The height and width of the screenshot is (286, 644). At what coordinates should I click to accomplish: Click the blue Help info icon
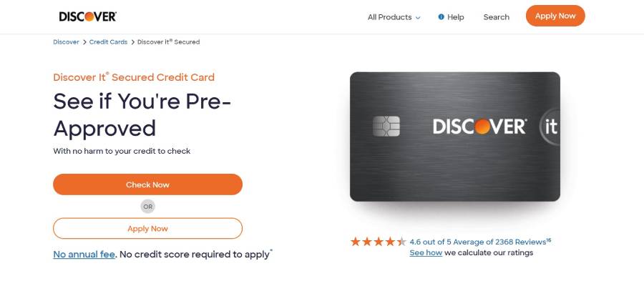pyautogui.click(x=441, y=17)
